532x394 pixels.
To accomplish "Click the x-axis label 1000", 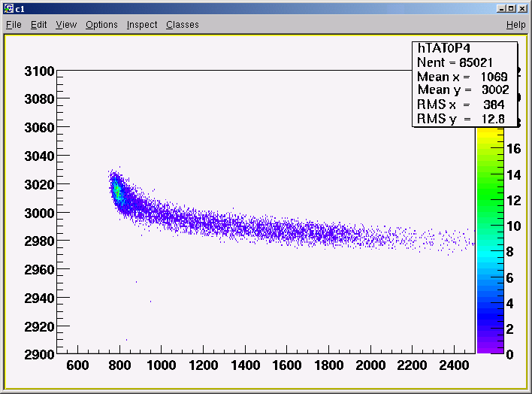I will click(161, 365).
